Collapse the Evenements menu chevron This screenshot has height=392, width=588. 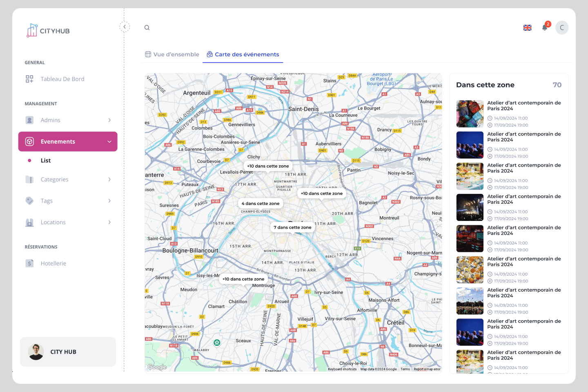coord(109,142)
